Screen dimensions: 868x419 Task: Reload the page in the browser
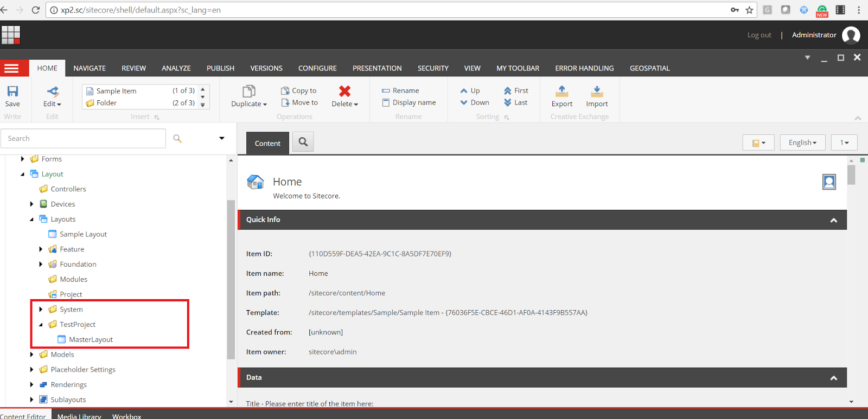click(36, 10)
